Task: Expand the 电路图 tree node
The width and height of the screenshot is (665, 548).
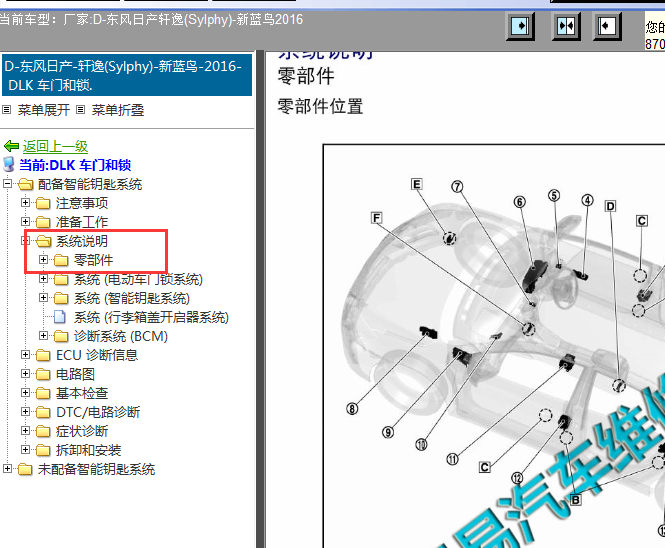Action: (25, 373)
